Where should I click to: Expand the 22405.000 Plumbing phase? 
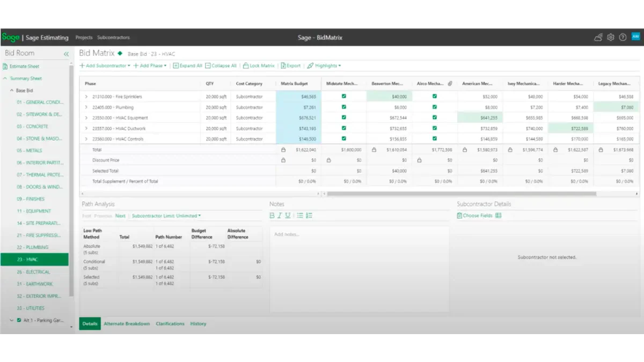point(86,107)
